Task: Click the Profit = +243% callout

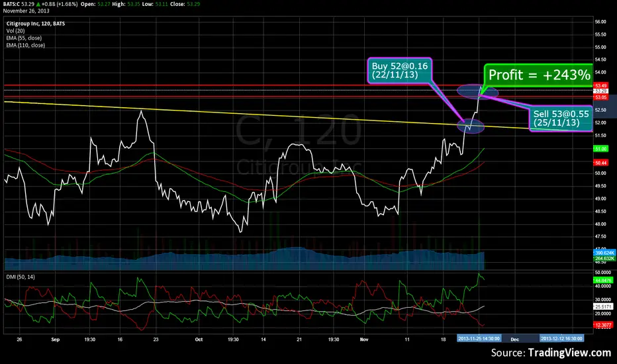Action: point(539,75)
